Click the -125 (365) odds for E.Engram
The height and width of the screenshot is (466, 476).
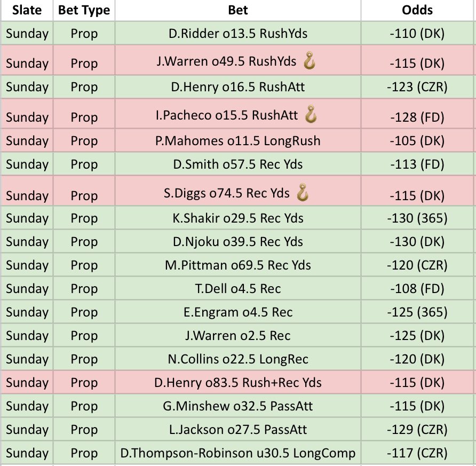tap(417, 312)
